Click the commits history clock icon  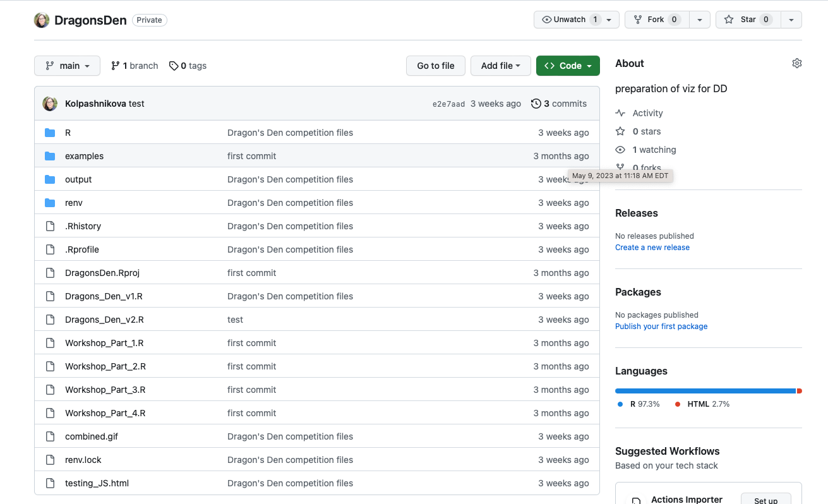536,104
